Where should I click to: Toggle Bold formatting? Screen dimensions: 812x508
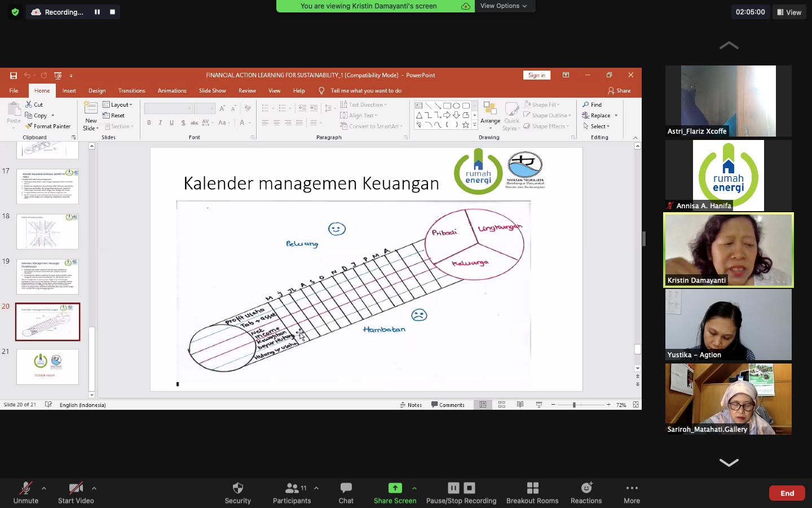[x=149, y=122]
